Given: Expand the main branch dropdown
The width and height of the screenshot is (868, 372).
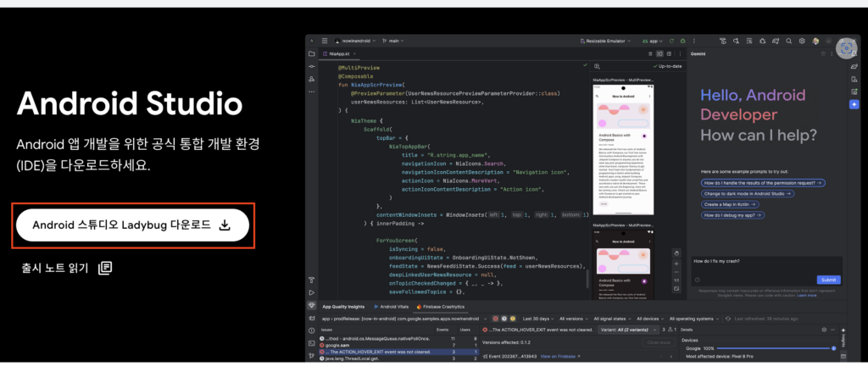Looking at the screenshot, I should click(393, 41).
